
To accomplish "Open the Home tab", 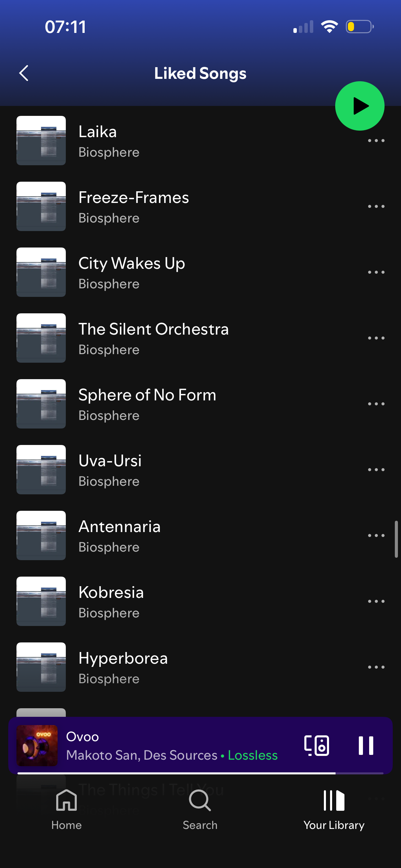I will click(x=66, y=810).
